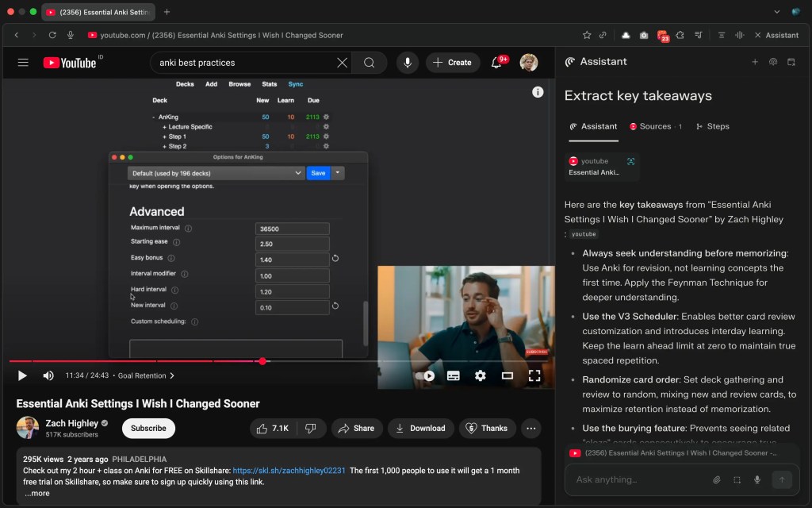
Task: Bookmark this page with the star icon
Action: [587, 35]
